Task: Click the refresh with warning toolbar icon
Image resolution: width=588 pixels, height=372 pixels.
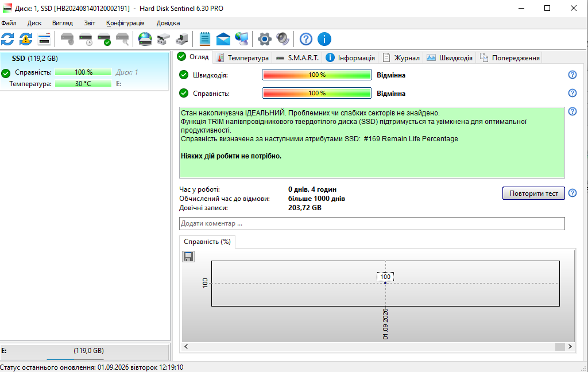Action: tap(26, 39)
